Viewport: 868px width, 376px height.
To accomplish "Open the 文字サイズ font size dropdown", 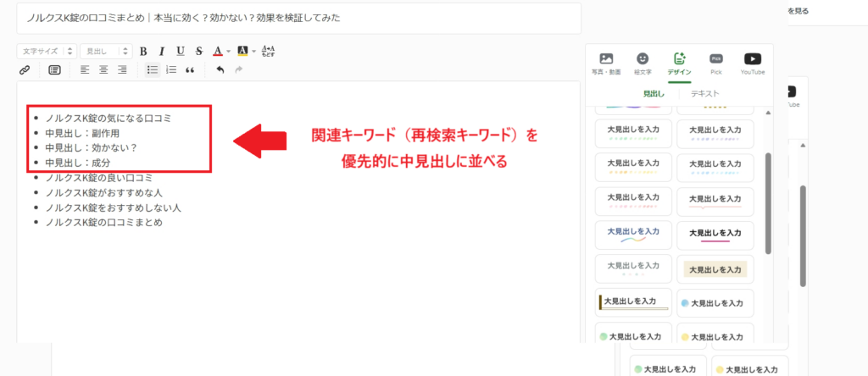I will click(x=47, y=51).
